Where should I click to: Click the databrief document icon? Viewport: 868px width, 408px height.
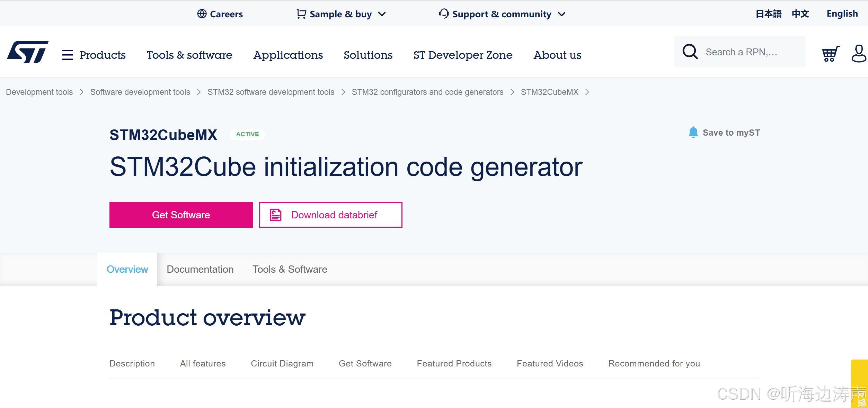coord(276,215)
